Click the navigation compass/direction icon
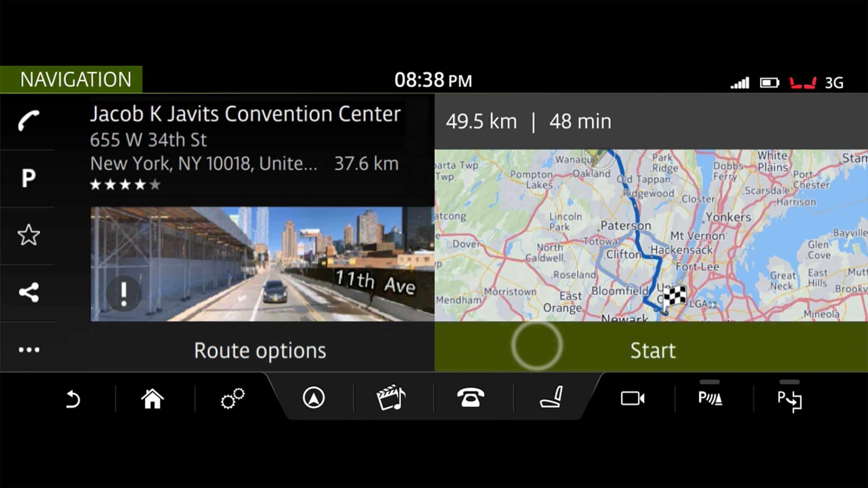 313,398
